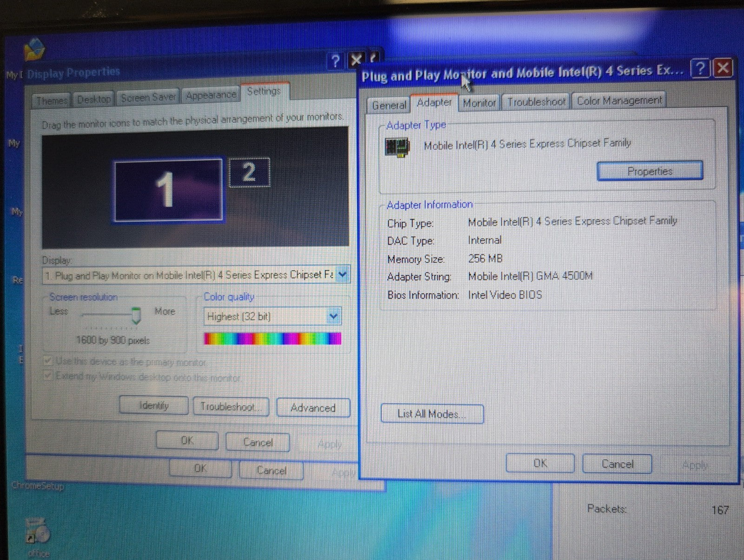Switch to the General tab of the adapter dialog
This screenshot has height=560, width=744.
click(x=389, y=106)
